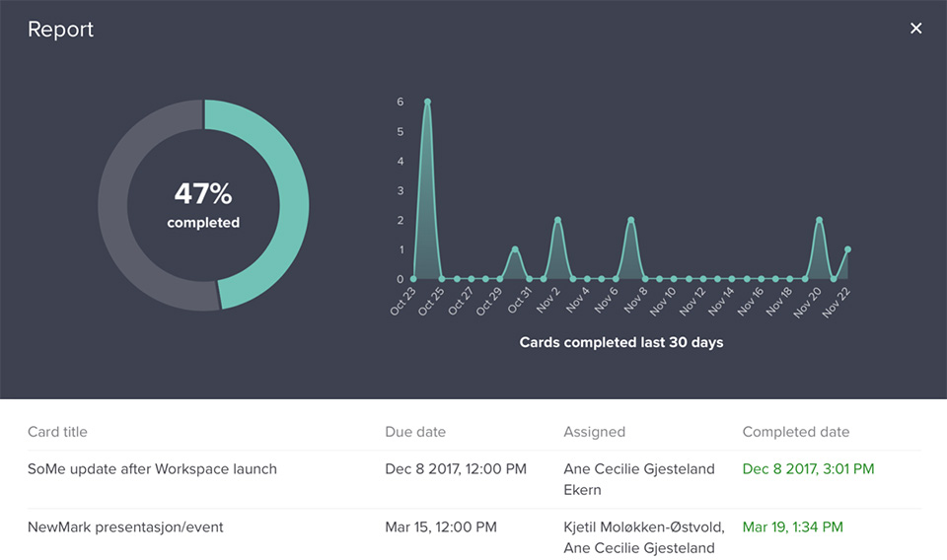
Task: Click completed date Mar 19, 1:34 PM
Action: point(792,526)
